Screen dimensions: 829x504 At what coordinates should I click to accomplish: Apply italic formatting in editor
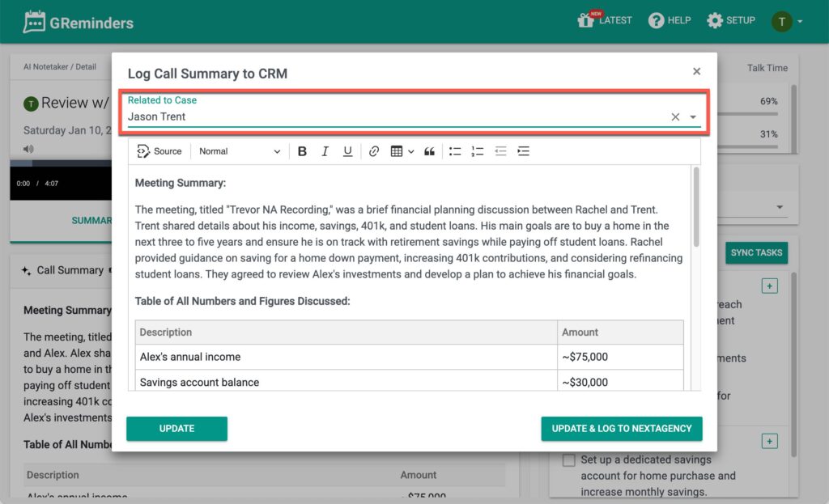(325, 151)
